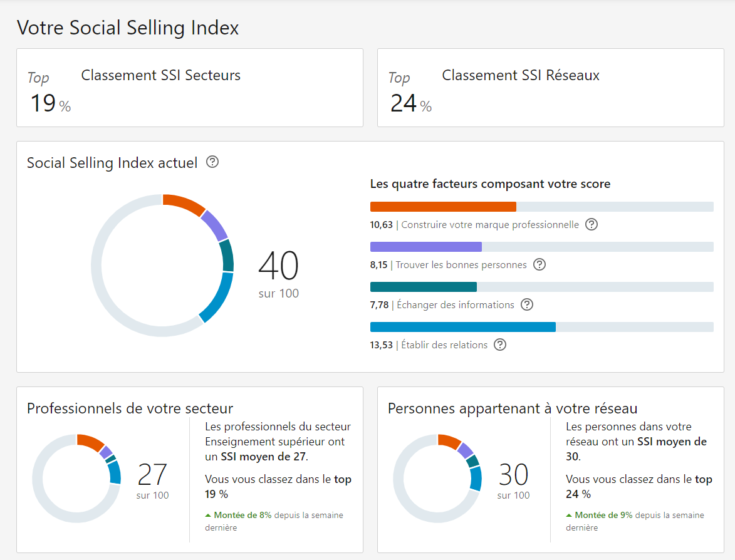This screenshot has width=735, height=560.
Task: Click the purple Trouver les bonnes personnes bar
Action: [425, 247]
